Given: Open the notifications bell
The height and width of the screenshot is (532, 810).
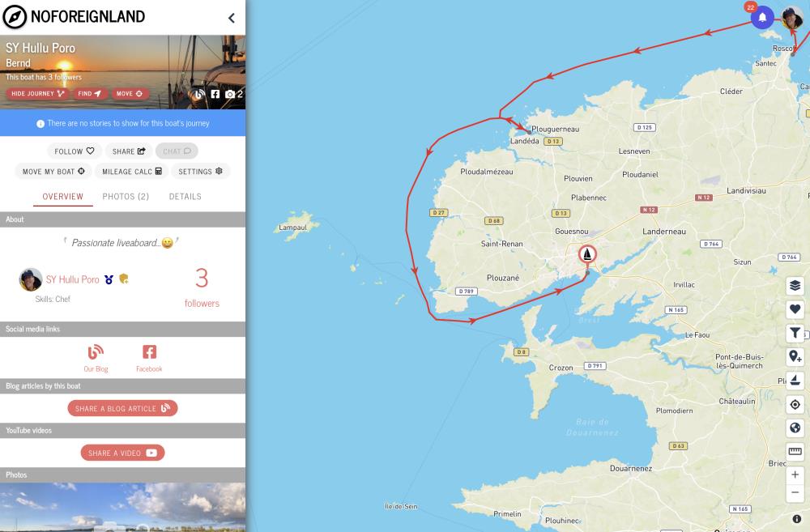Looking at the screenshot, I should pyautogui.click(x=762, y=18).
